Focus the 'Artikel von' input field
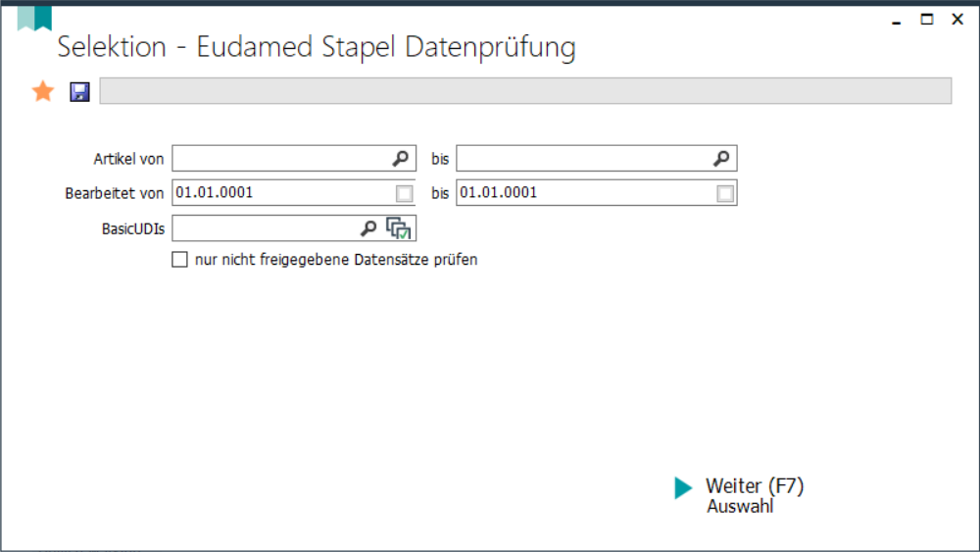980x552 pixels. (x=279, y=159)
